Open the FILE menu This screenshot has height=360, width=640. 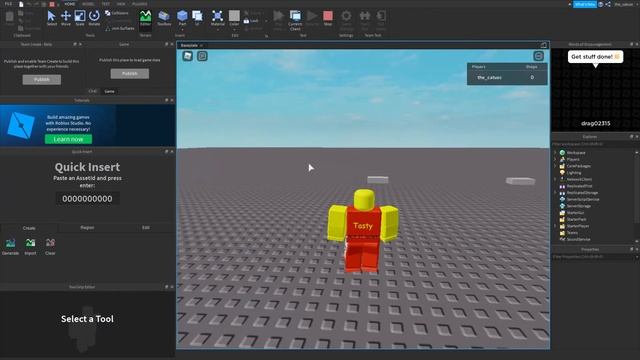pos(8,4)
